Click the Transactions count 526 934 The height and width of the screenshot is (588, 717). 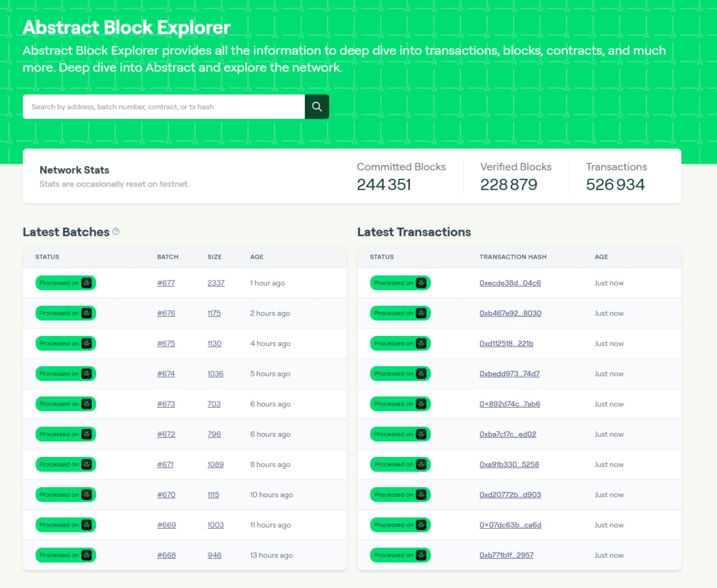(616, 184)
